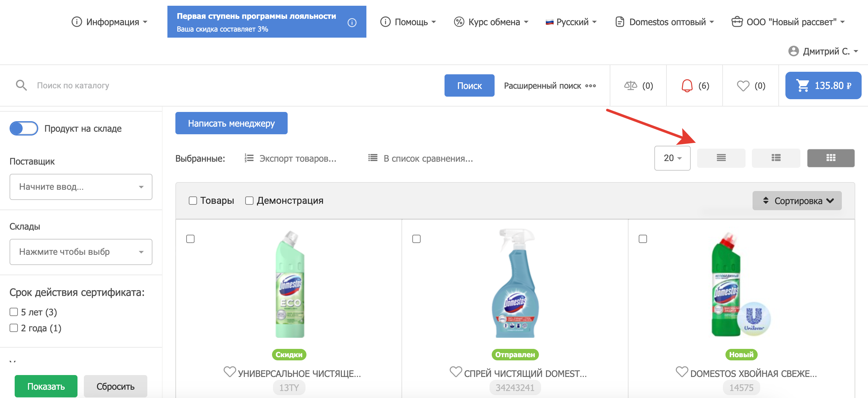Viewport: 868px width, 398px height.
Task: Toggle the Продукт на складе switch
Action: [24, 129]
